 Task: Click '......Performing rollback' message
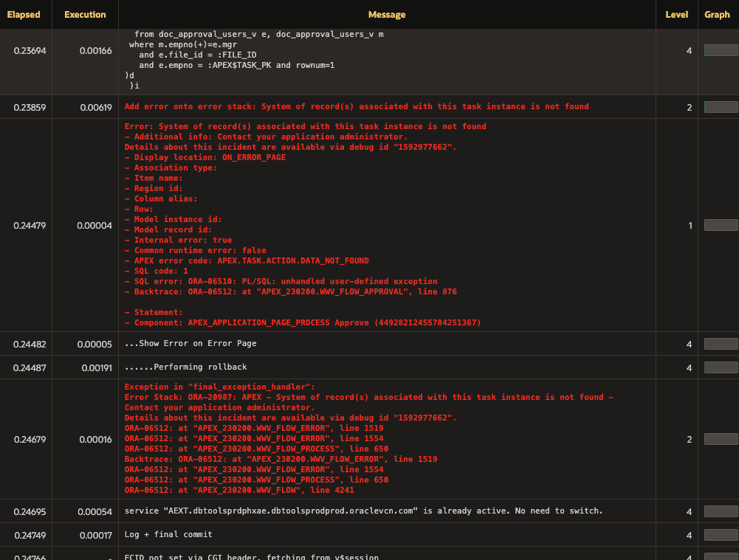tap(186, 367)
